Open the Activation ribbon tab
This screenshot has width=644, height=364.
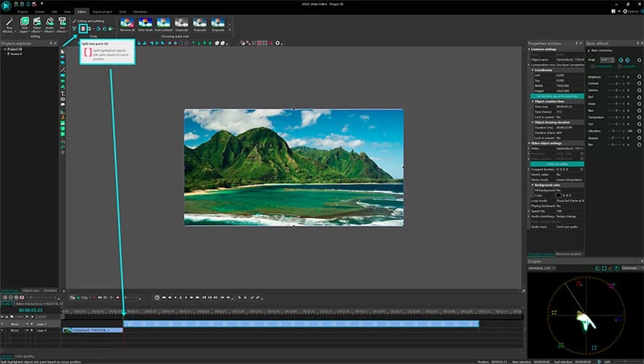140,11
